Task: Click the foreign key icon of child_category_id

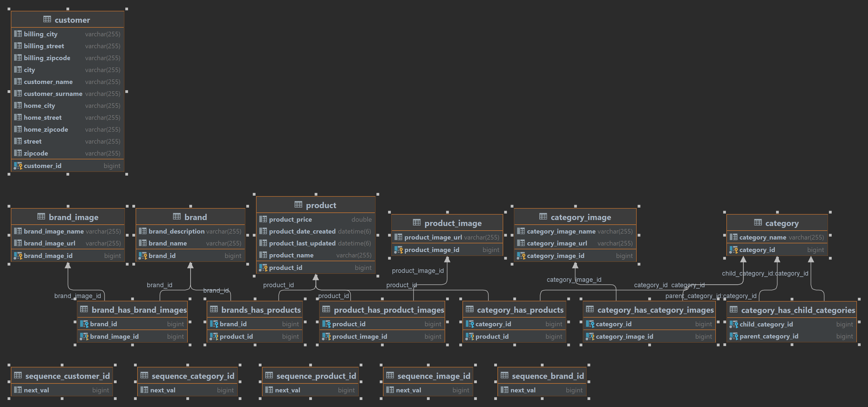Action: [733, 324]
